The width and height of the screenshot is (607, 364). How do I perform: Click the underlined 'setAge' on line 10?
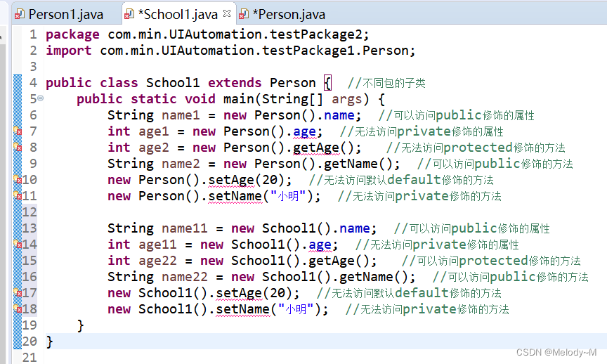231,180
